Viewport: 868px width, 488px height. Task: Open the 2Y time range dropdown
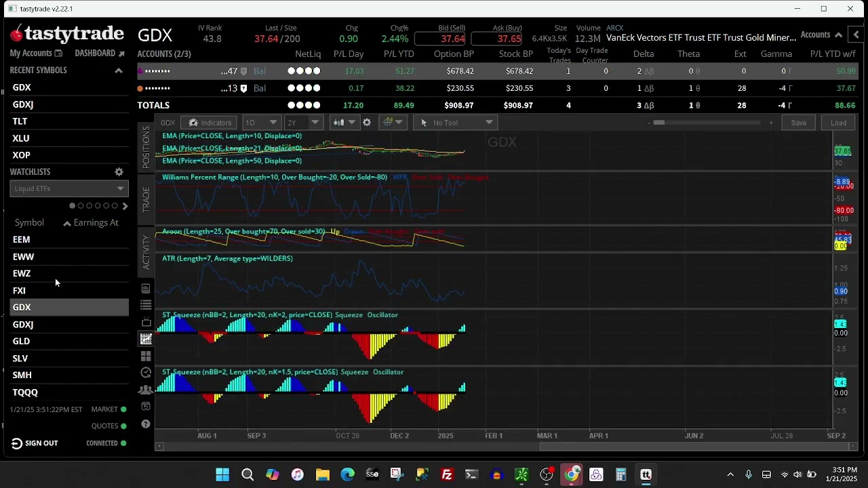click(x=303, y=123)
